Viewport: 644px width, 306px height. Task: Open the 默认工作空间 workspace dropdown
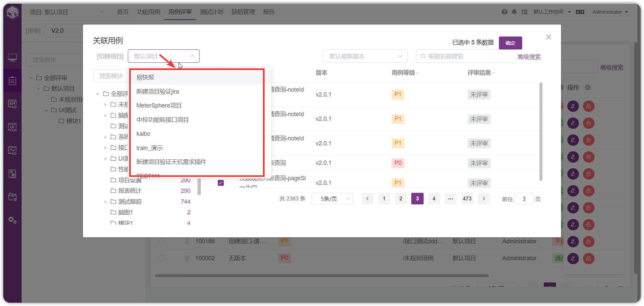coord(552,12)
